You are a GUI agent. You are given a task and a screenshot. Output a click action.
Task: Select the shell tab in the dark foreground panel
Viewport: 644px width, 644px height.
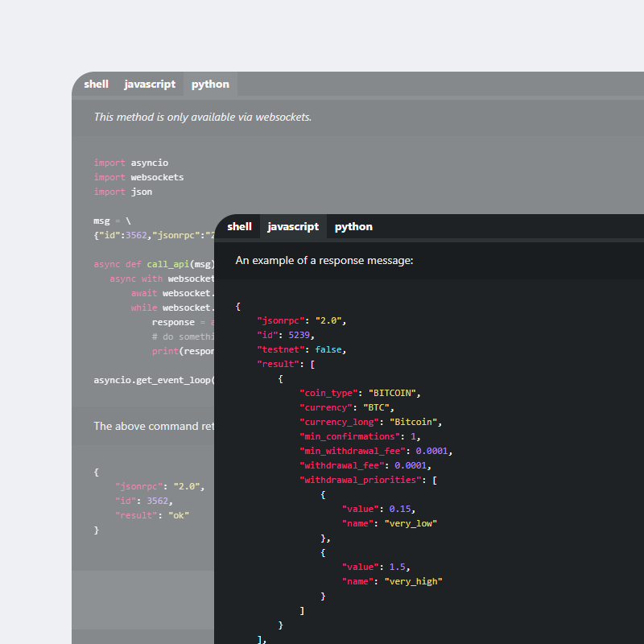(x=239, y=226)
